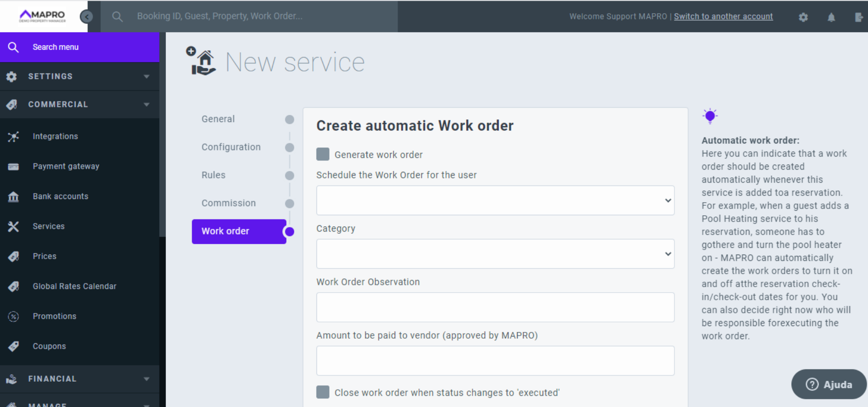Open the Category dropdown
Image resolution: width=868 pixels, height=407 pixels.
coord(495,254)
